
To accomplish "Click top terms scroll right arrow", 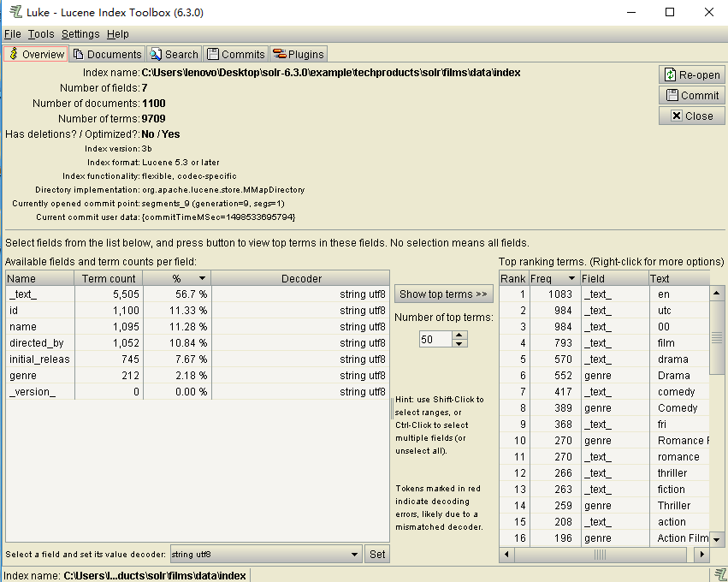I will click(702, 554).
